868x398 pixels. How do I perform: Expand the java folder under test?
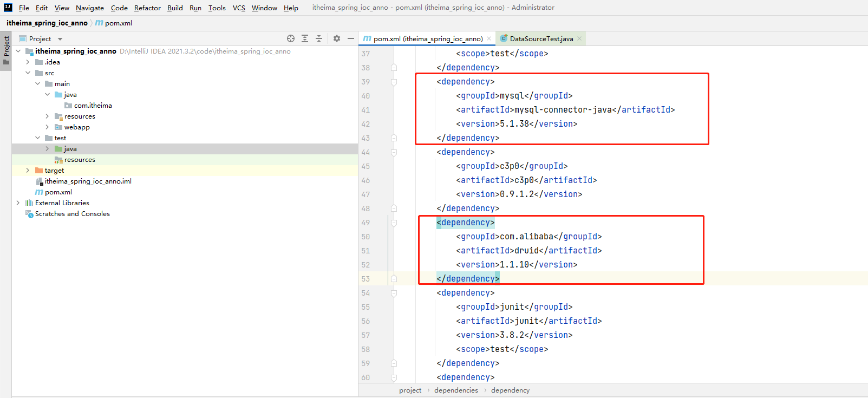pos(48,149)
